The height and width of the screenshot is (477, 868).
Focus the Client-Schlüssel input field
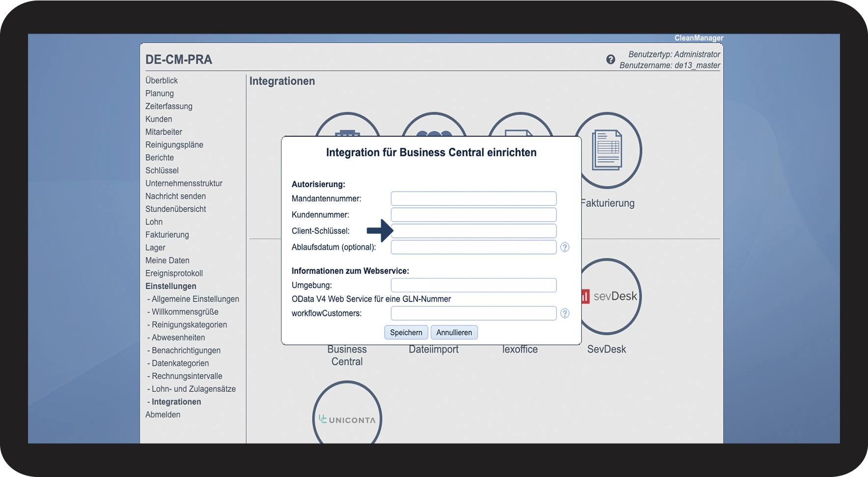point(474,231)
